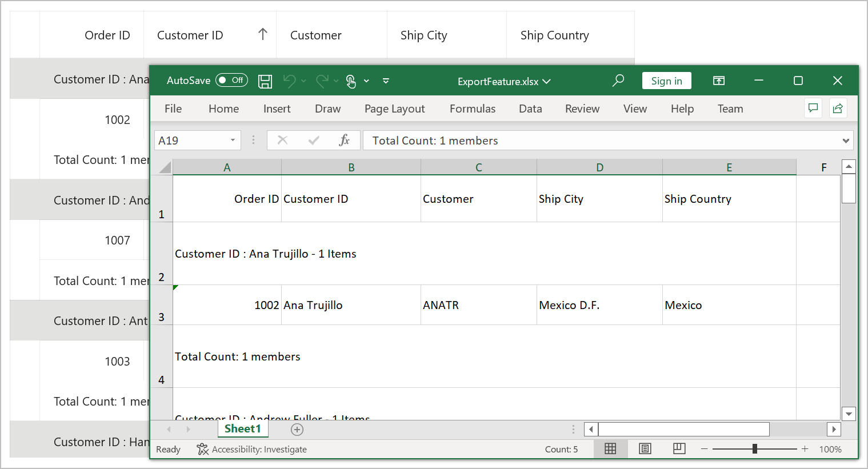Click the zoom slider handle
The height and width of the screenshot is (469, 868).
click(755, 449)
